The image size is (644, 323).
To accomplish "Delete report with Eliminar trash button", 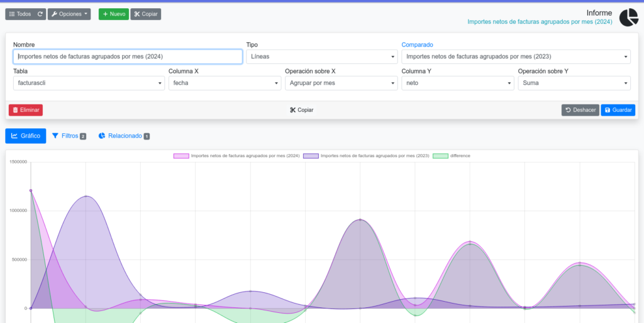I will pos(26,110).
